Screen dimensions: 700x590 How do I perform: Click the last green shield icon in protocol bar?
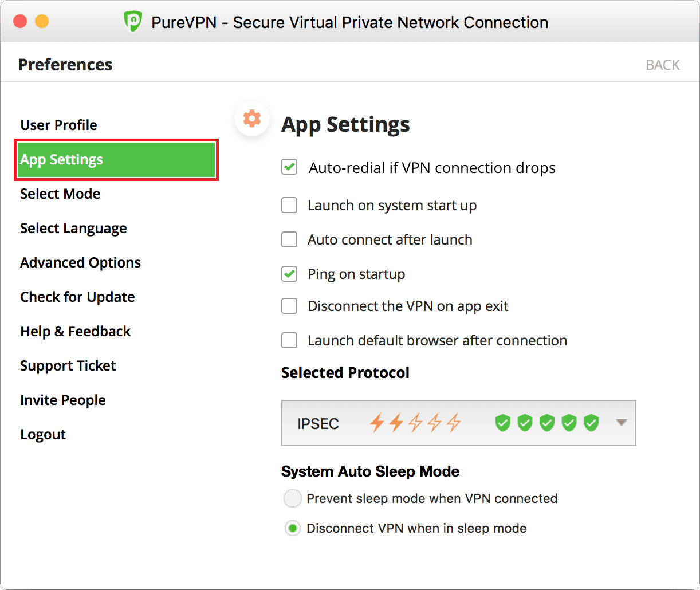(x=591, y=422)
